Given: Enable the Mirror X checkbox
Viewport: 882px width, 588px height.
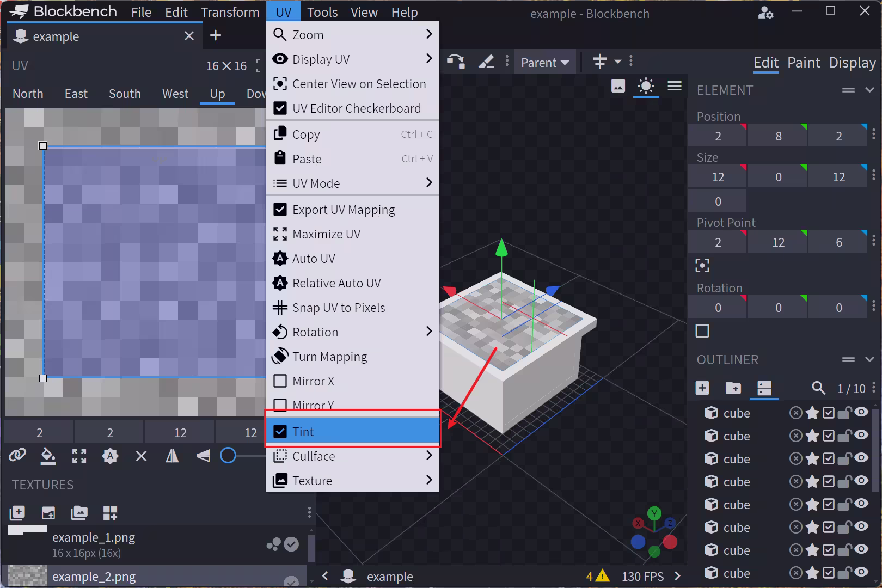Looking at the screenshot, I should tap(280, 381).
